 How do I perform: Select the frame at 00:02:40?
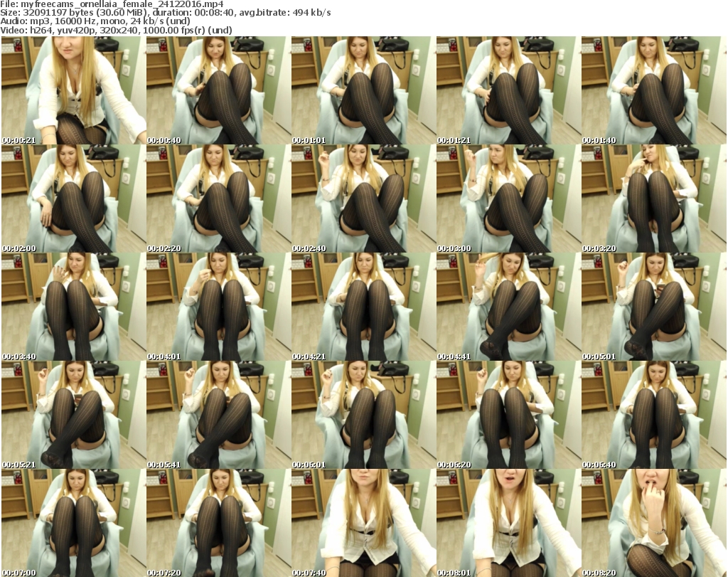pos(363,198)
